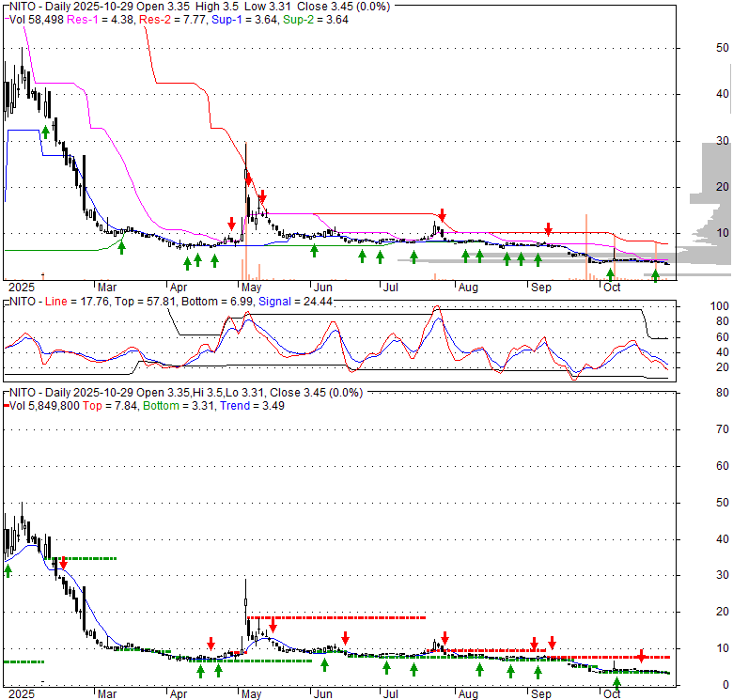Click the green up arrow in mid-March on top chart
This screenshot has width=733, height=700.
(x=120, y=245)
